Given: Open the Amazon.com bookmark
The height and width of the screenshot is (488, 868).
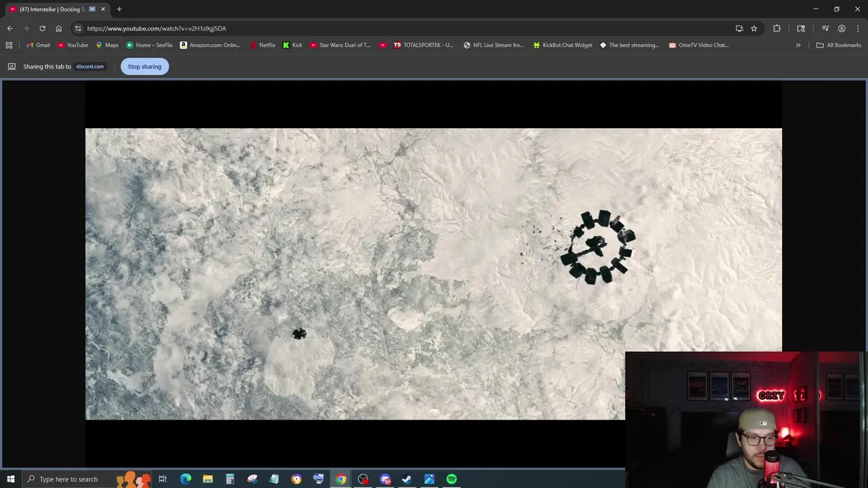Looking at the screenshot, I should pos(210,45).
